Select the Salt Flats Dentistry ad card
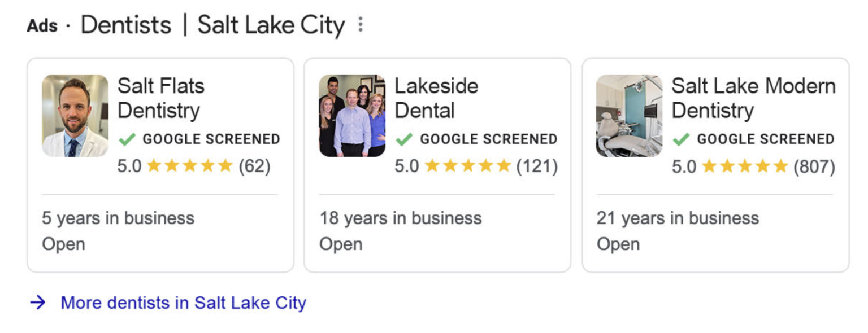The image size is (868, 333). [x=160, y=164]
